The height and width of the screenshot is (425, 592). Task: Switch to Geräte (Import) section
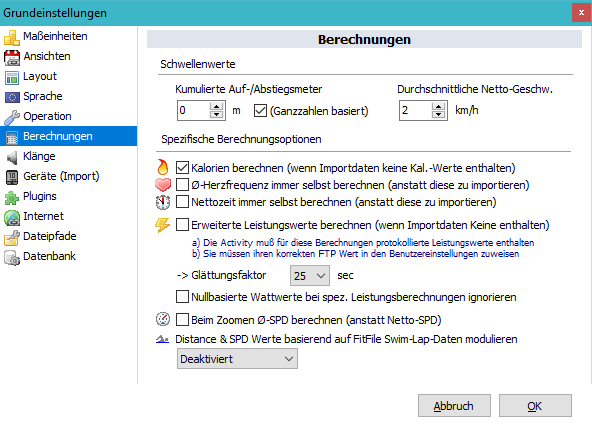[x=61, y=176]
